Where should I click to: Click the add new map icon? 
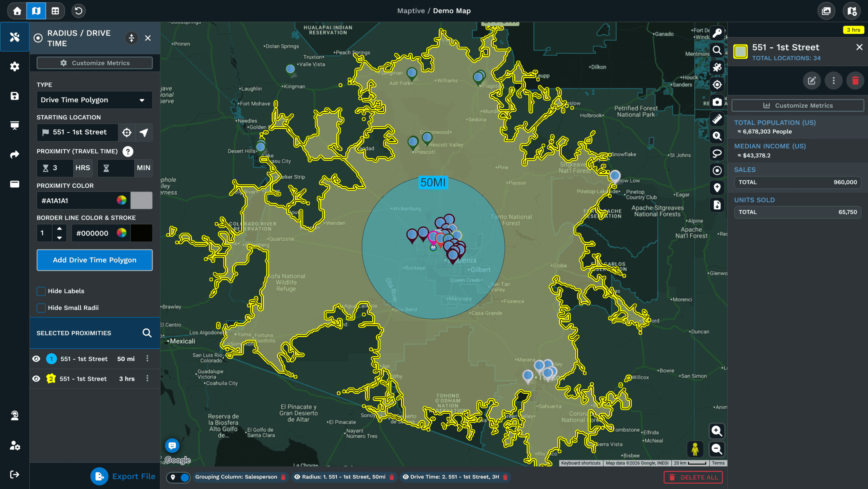tap(852, 11)
